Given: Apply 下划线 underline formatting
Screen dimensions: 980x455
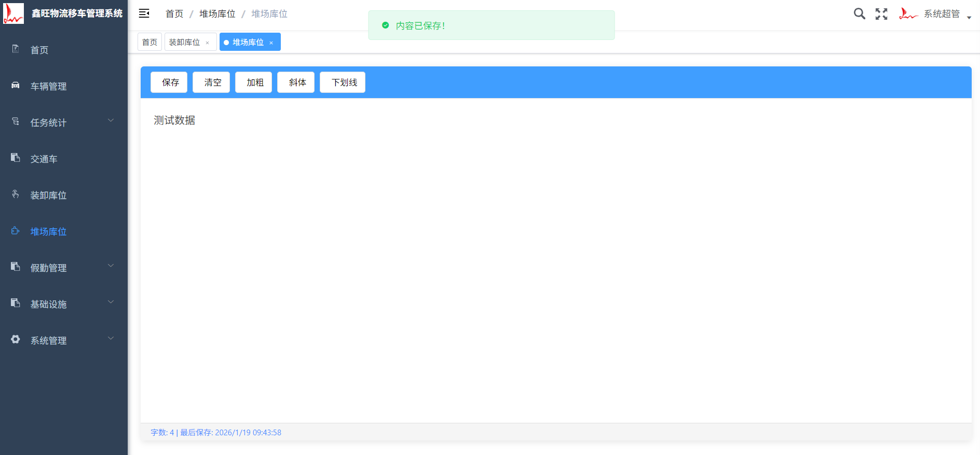Looking at the screenshot, I should click(343, 82).
